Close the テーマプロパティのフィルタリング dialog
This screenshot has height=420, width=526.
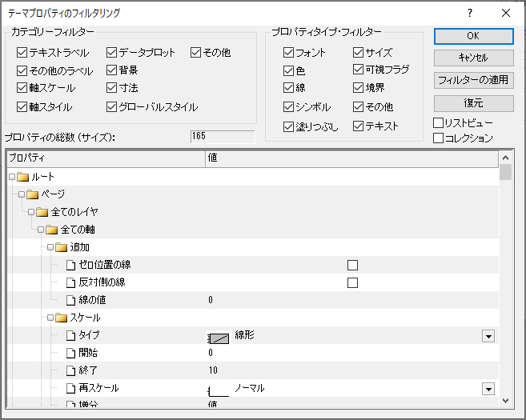coord(506,13)
